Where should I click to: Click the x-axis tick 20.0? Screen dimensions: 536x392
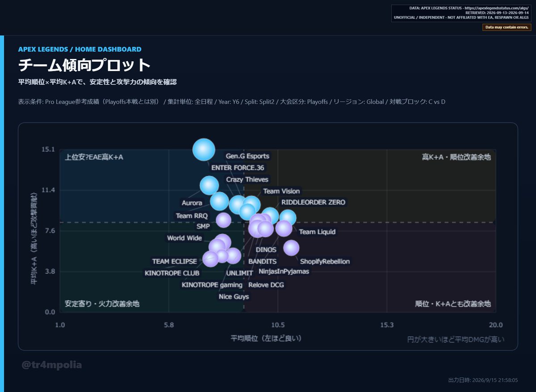[496, 325]
